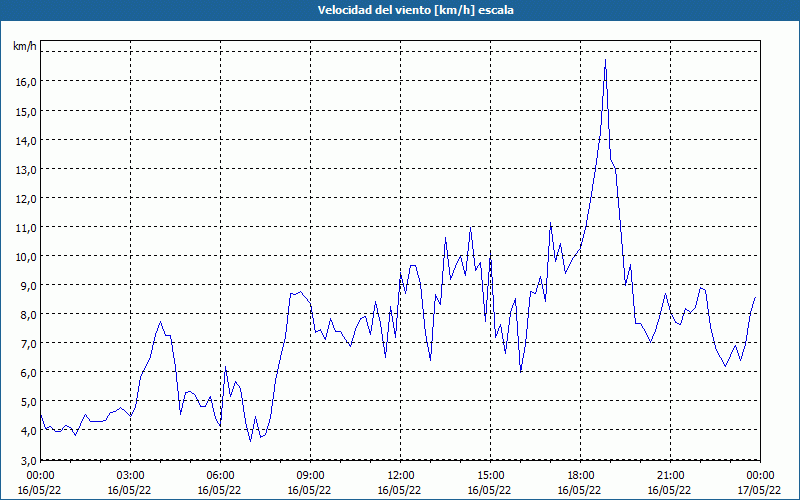Click the chart title 'Velocidad del viento [km/h] escala'
The height and width of the screenshot is (500, 800).
[x=415, y=10]
